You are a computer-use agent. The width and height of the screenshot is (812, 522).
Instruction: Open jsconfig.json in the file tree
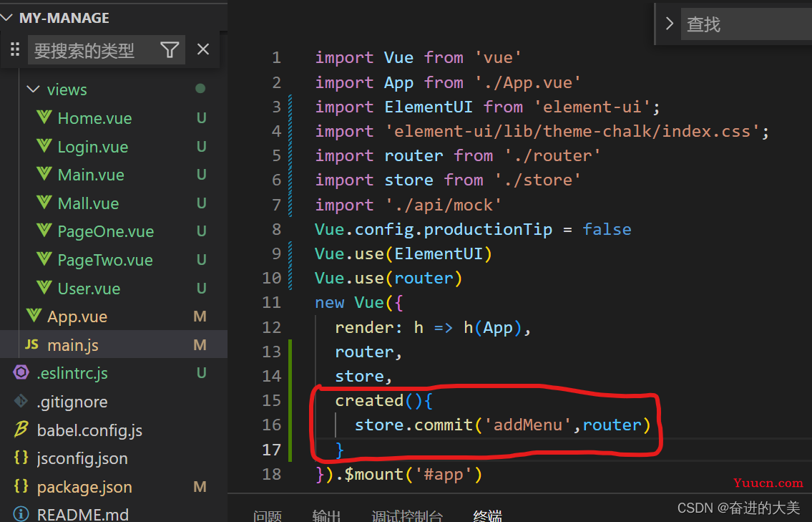pyautogui.click(x=82, y=459)
